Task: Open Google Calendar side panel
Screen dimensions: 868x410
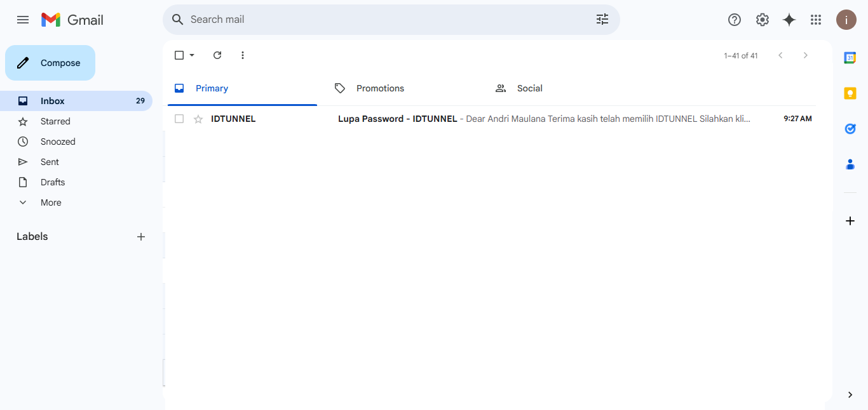Action: (850, 58)
